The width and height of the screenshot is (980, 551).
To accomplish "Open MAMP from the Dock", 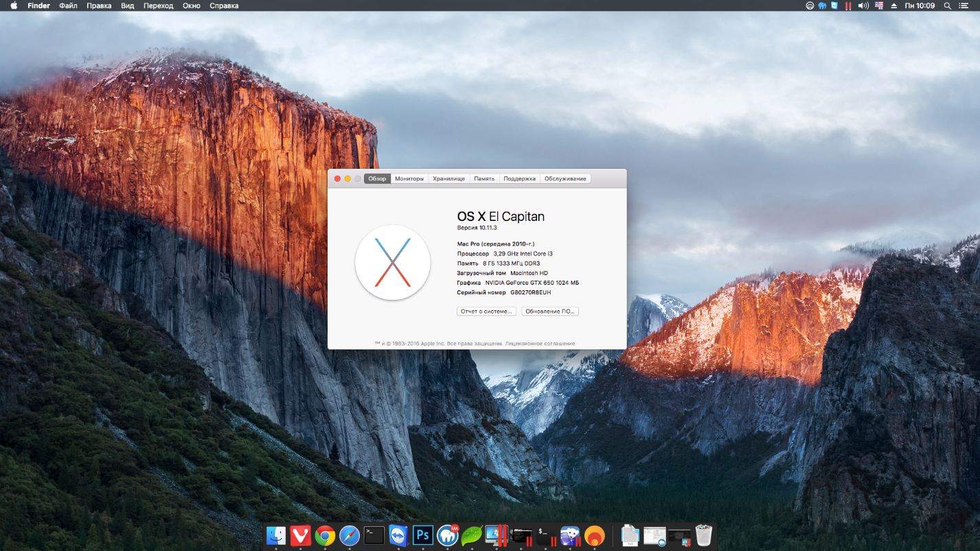I will tap(448, 535).
